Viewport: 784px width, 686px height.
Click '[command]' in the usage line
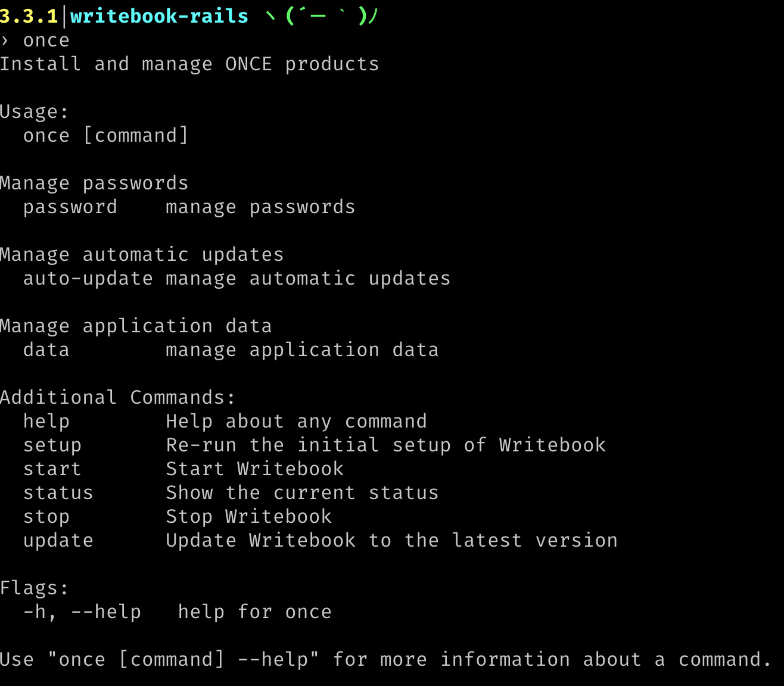pos(136,136)
